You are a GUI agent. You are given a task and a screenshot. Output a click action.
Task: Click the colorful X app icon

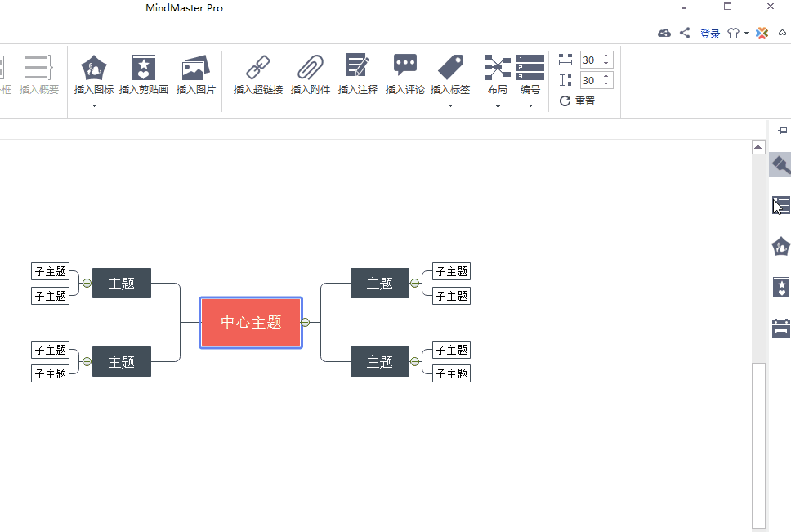point(762,34)
